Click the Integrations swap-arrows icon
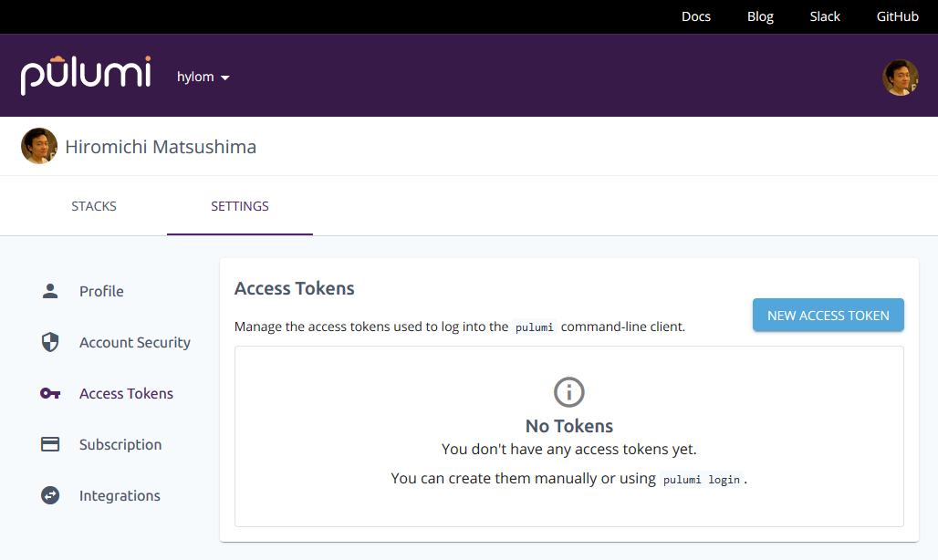 pos(50,495)
